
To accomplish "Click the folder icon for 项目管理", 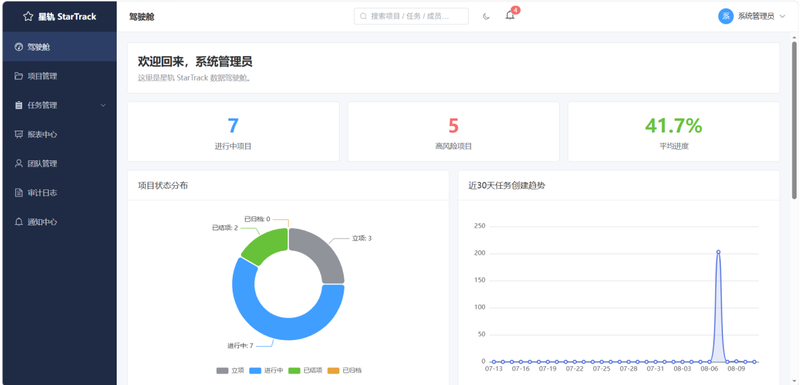I will tap(19, 76).
